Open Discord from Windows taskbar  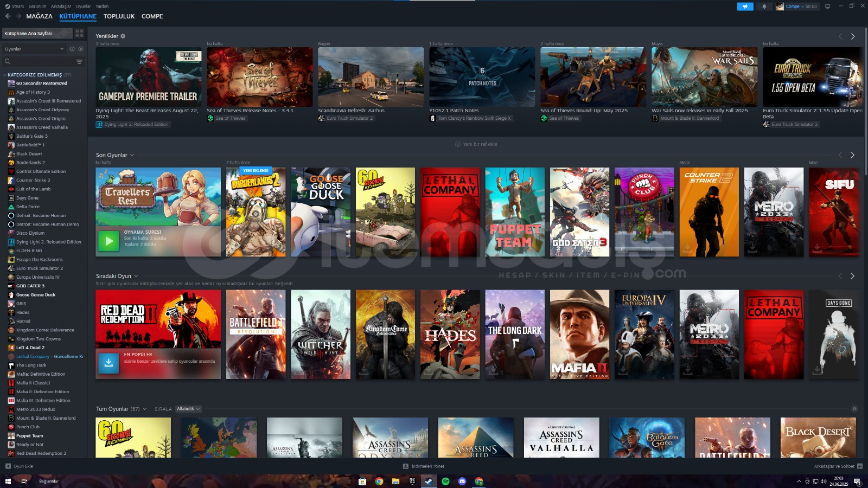(462, 481)
